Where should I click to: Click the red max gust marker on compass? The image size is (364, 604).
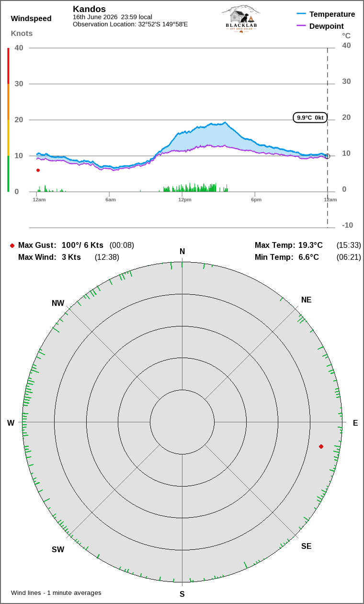[321, 446]
